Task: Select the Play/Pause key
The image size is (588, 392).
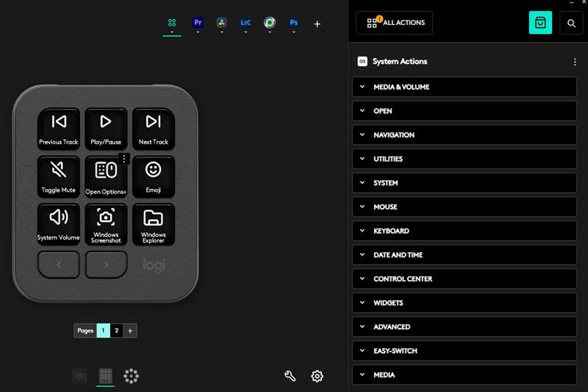Action: tap(106, 129)
